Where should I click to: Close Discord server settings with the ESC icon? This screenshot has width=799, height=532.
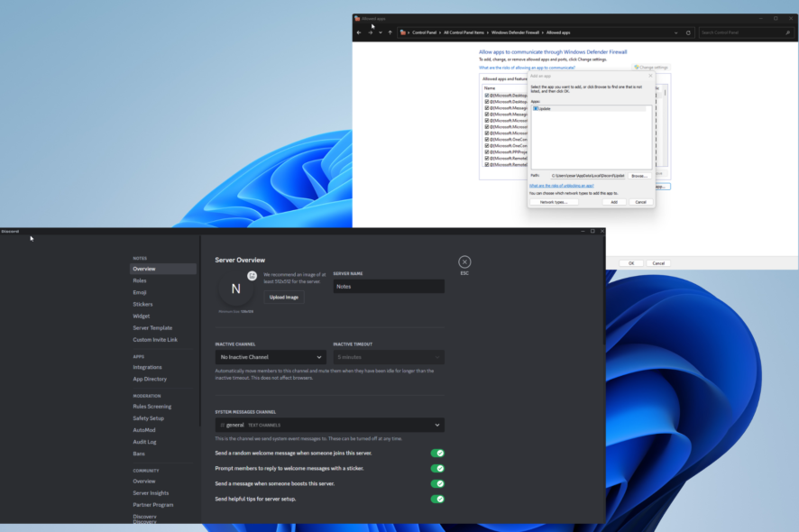click(464, 261)
